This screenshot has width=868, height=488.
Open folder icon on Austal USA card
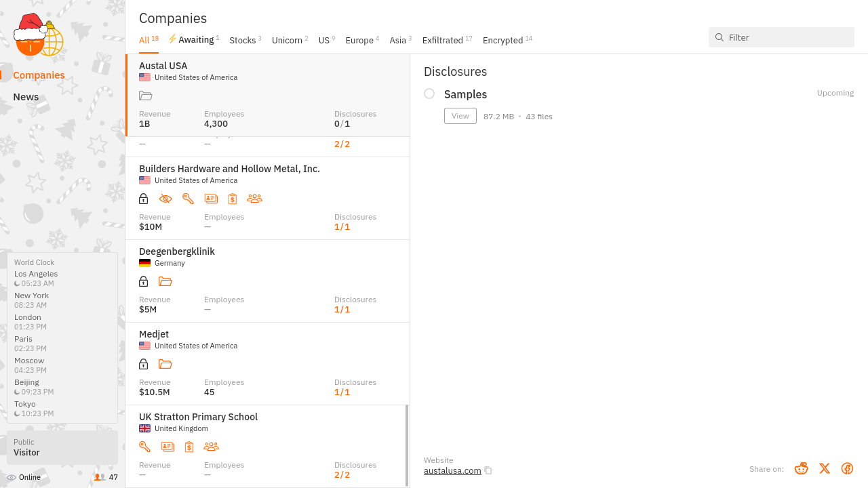[145, 96]
